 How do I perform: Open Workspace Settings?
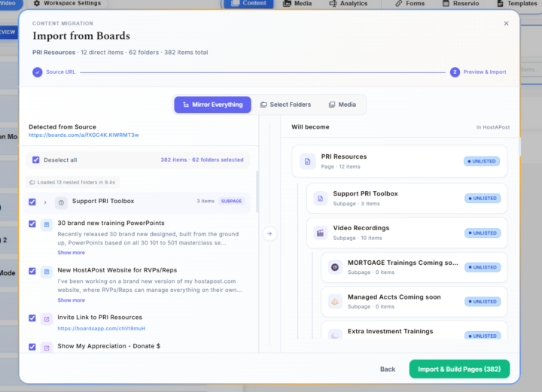68,4
